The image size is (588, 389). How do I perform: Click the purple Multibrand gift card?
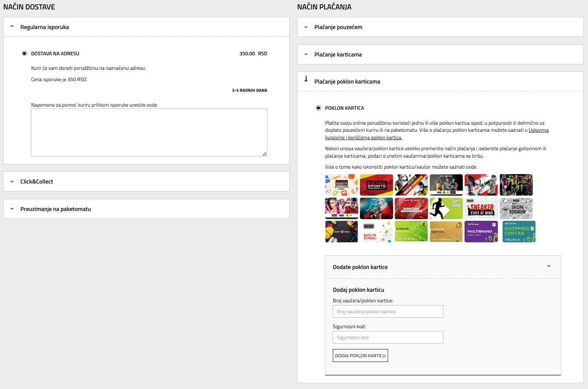click(x=481, y=232)
